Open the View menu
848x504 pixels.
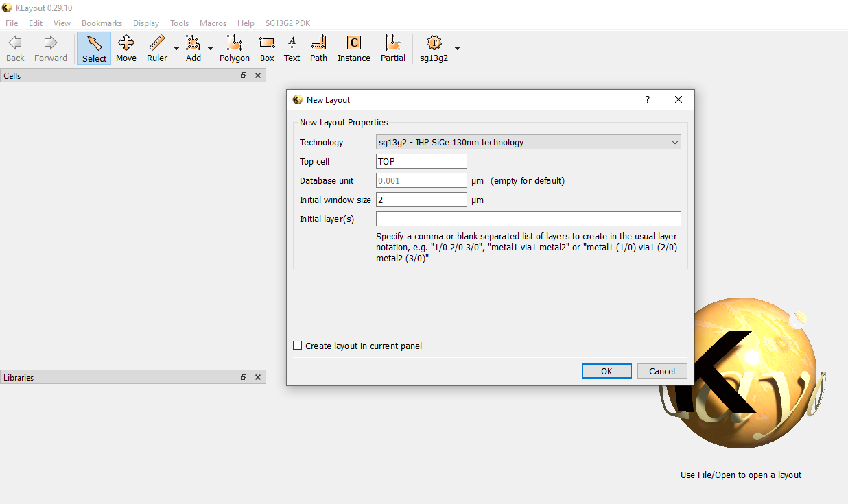click(x=62, y=23)
